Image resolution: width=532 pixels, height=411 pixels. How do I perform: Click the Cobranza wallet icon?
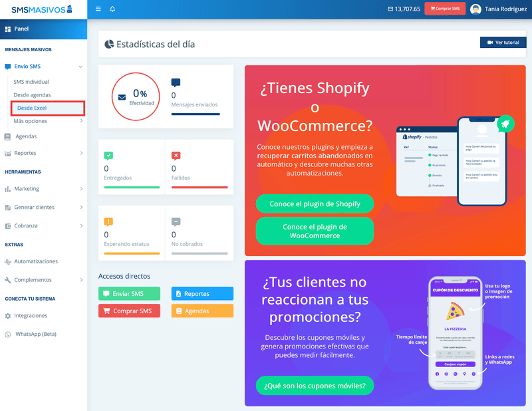click(x=8, y=226)
